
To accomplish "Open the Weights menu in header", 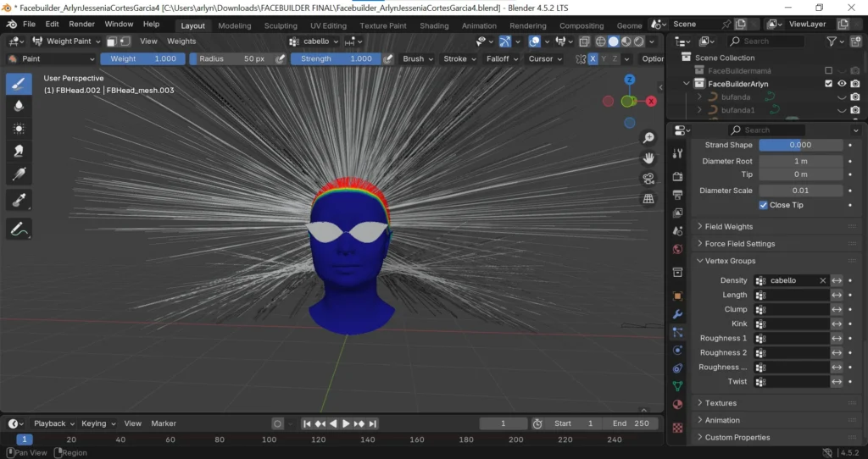I will pyautogui.click(x=181, y=41).
